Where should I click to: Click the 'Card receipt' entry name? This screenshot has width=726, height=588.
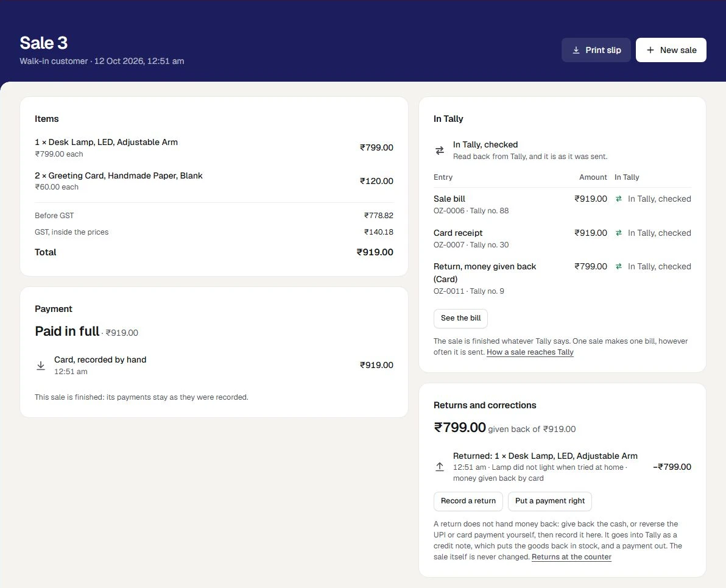pos(458,233)
